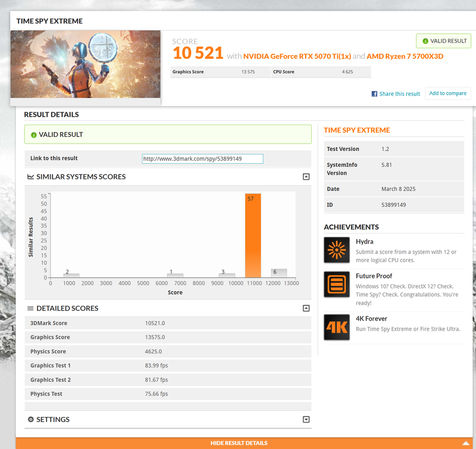
Task: Click the Hydra achievement icon
Action: 336,250
